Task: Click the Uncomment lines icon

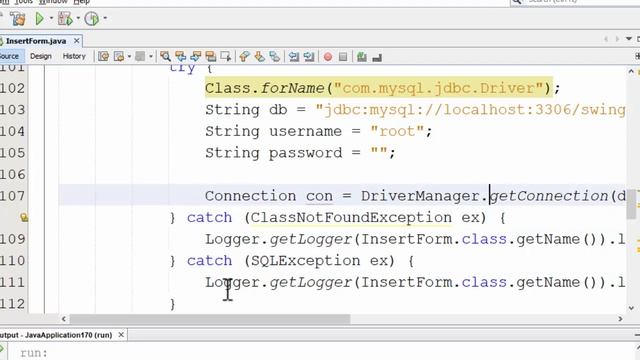Action: point(377,57)
